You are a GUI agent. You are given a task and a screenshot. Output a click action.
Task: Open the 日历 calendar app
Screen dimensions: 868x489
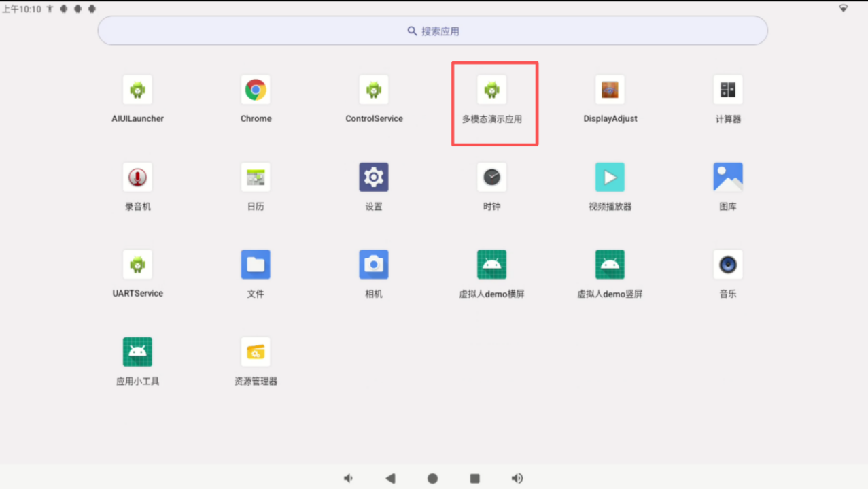pyautogui.click(x=256, y=178)
